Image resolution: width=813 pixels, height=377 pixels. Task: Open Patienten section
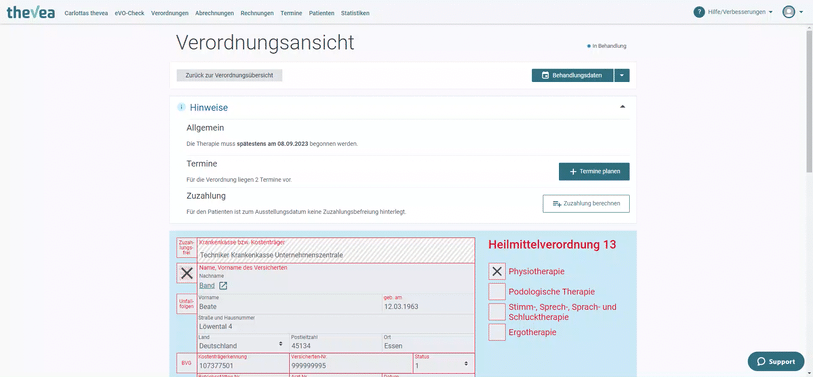pos(321,13)
